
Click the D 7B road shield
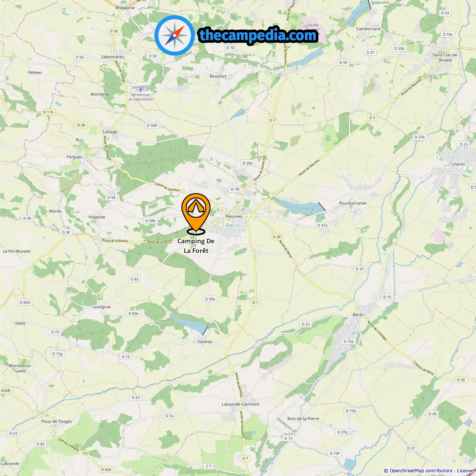[x=235, y=189]
